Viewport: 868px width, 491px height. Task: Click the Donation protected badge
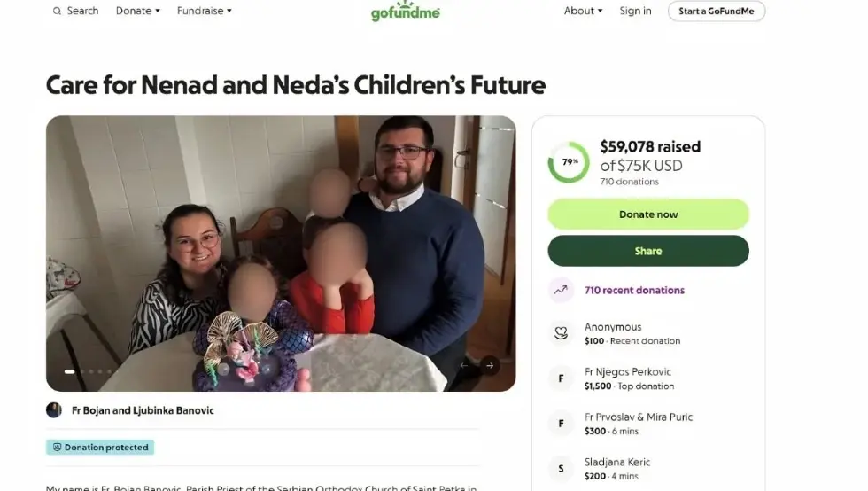click(x=100, y=448)
